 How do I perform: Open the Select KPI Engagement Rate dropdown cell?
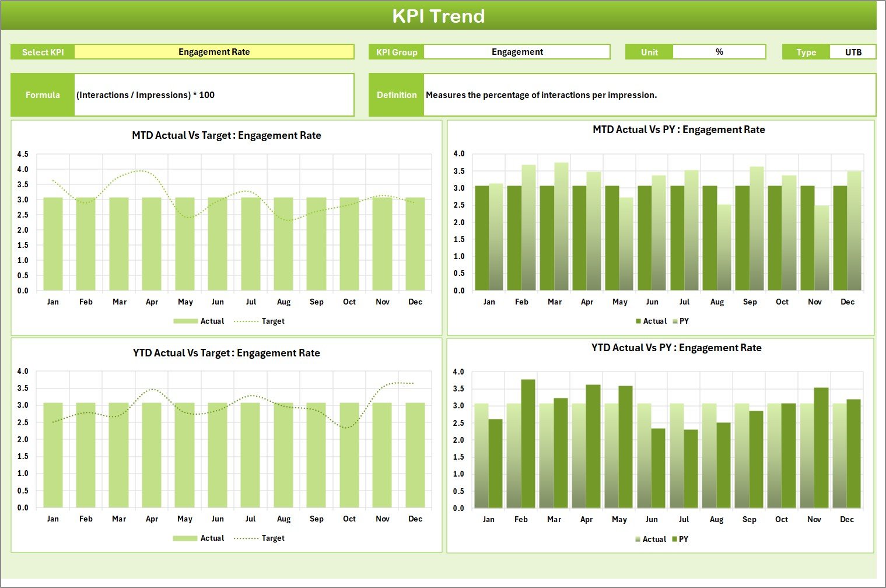(214, 52)
